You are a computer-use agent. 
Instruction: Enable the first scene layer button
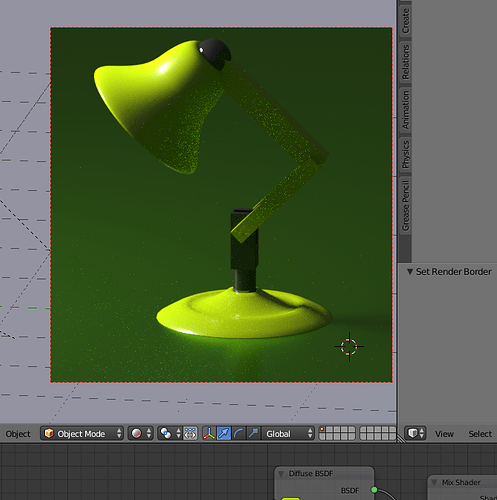coord(322,430)
